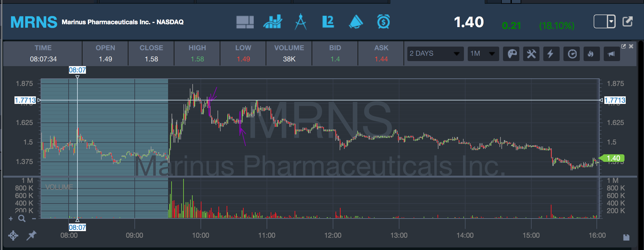The image size is (644, 250).
Task: Toggle the pushpin icon below the chart
Action: (31, 235)
